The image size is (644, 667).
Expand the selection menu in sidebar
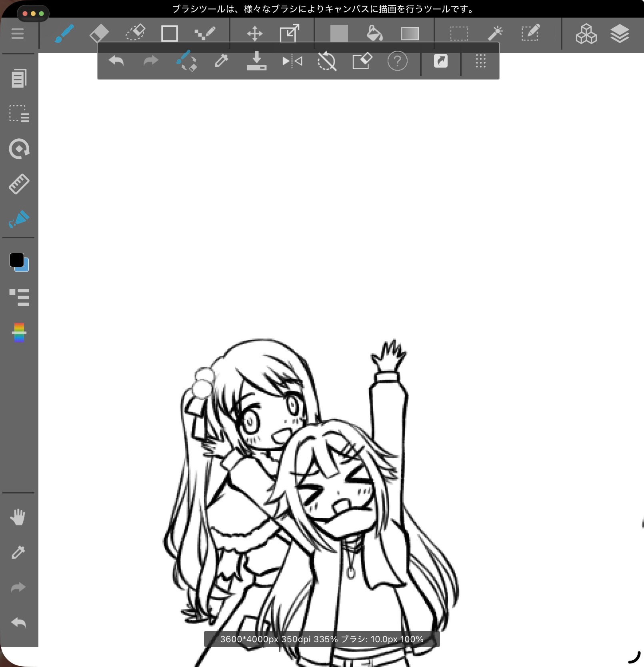[19, 114]
